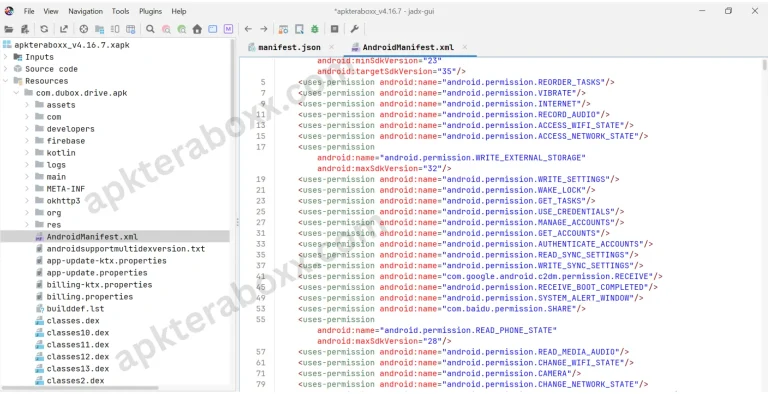Image resolution: width=768 pixels, height=394 pixels.
Task: Collapse the com.dubox.drive.apk node
Action: coord(16,93)
